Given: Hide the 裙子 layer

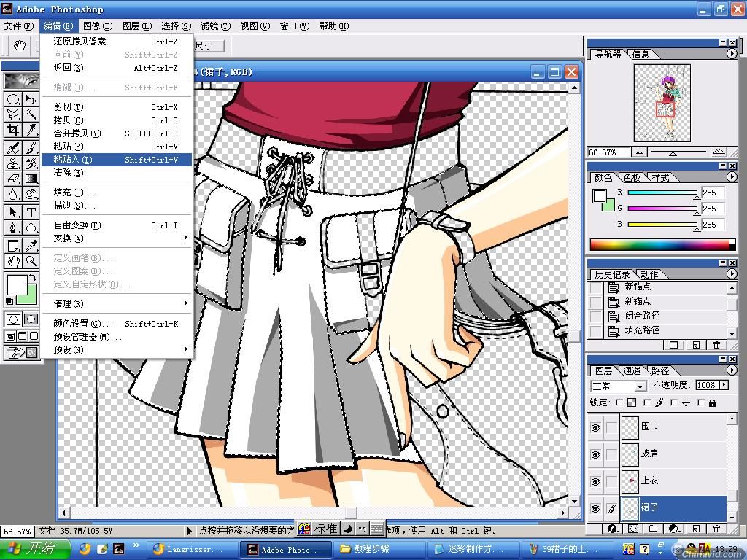Looking at the screenshot, I should [x=595, y=508].
